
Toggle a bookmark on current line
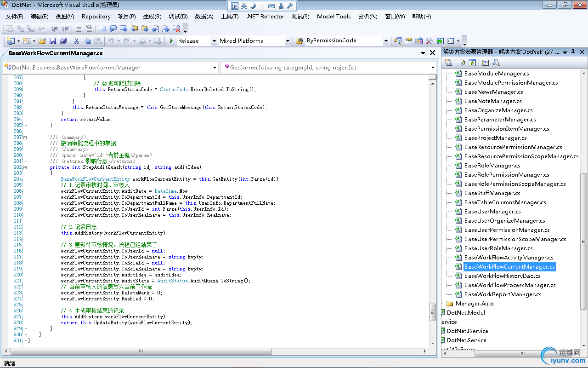coord(102,29)
